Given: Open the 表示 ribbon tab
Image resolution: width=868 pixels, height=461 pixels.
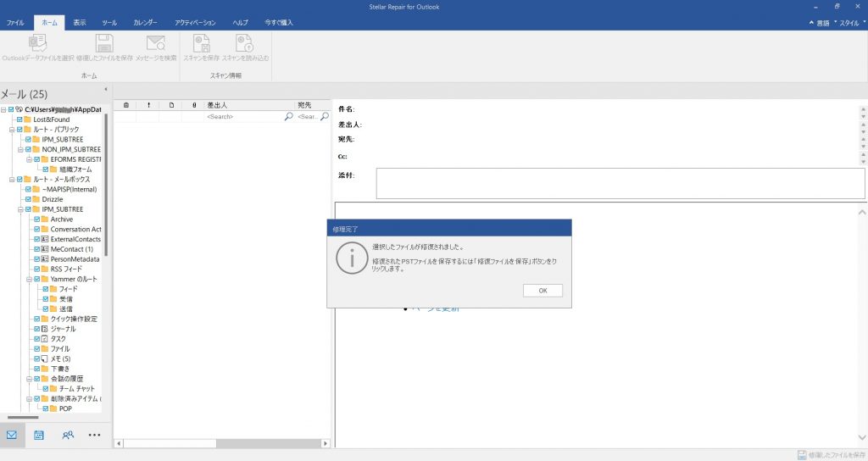Looking at the screenshot, I should [80, 23].
